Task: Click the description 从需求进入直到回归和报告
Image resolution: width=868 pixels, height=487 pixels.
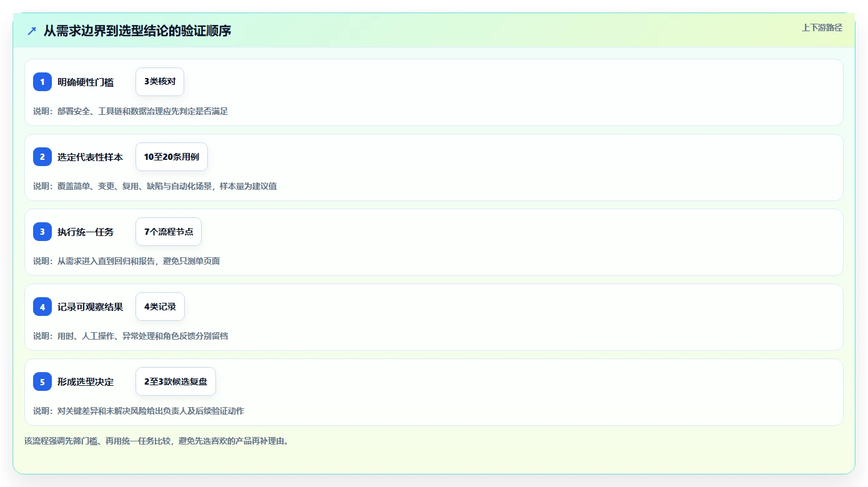Action: point(126,261)
